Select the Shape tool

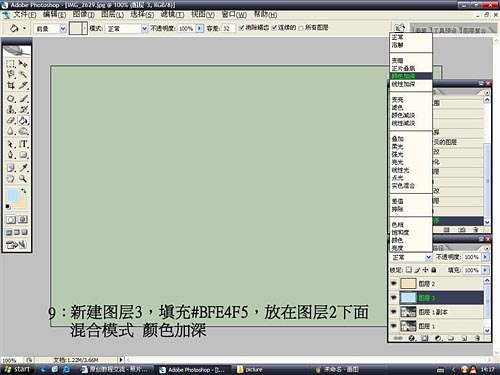click(x=23, y=155)
